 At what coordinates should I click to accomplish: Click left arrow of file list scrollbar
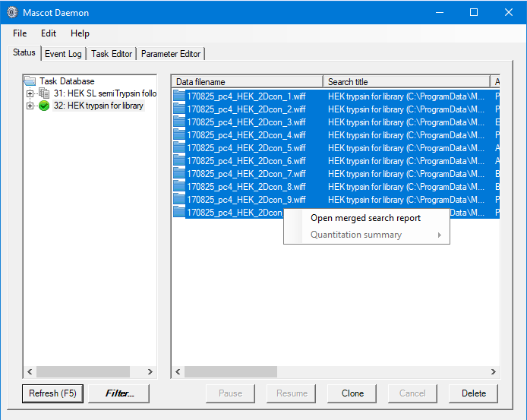pos(178,371)
